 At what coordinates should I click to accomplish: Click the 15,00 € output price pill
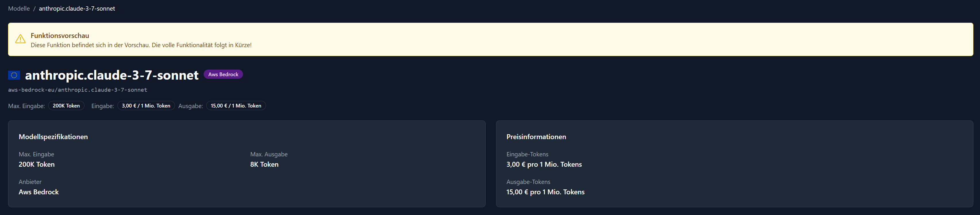(x=236, y=106)
